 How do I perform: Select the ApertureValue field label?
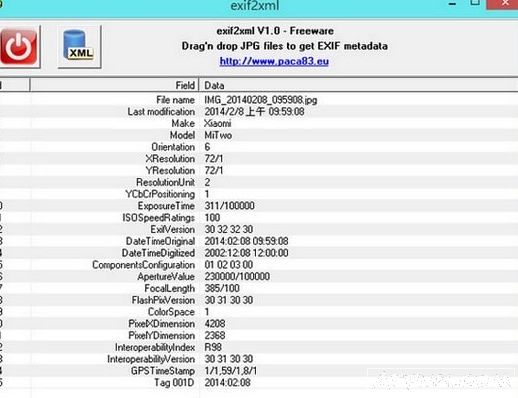[166, 277]
